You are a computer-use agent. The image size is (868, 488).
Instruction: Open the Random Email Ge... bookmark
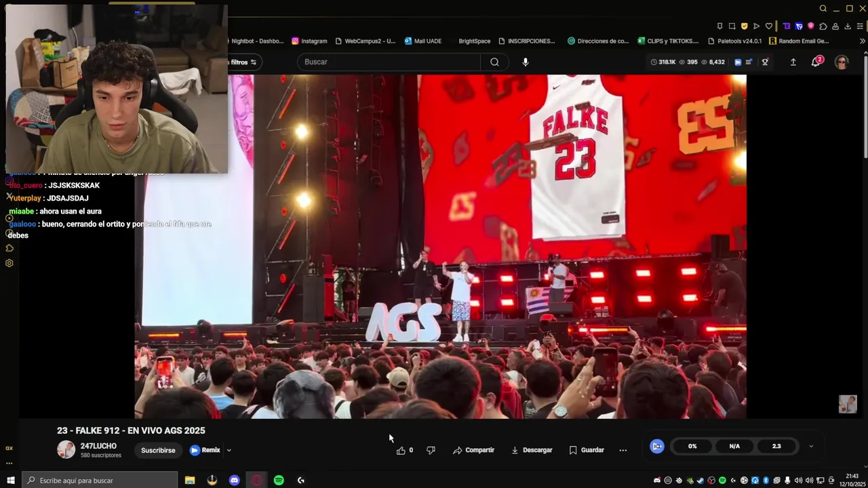click(799, 41)
